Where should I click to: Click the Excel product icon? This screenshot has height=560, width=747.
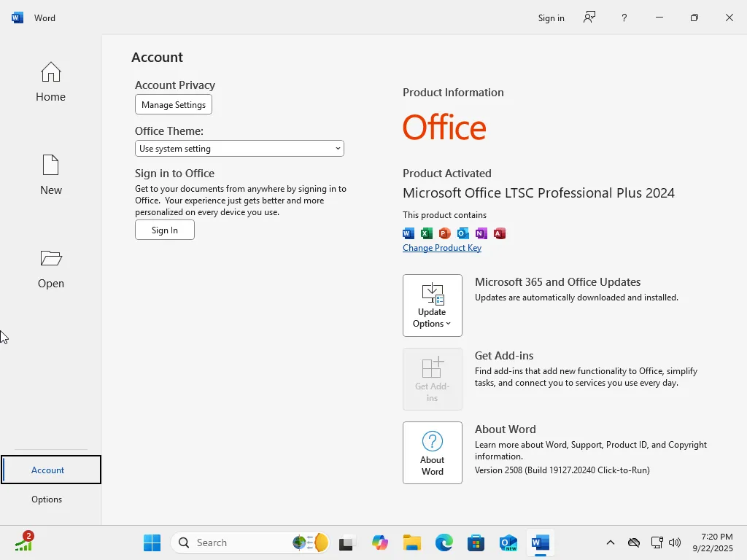click(426, 233)
